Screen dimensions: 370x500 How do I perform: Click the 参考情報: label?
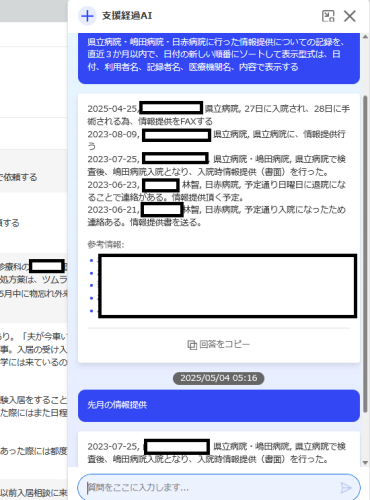point(106,244)
